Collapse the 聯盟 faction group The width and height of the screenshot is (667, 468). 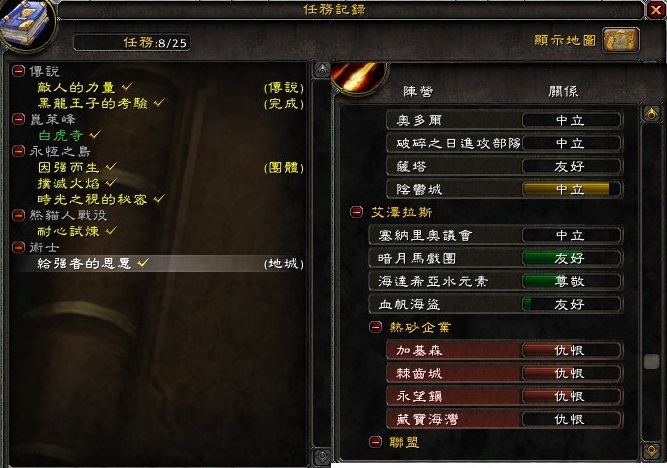point(375,442)
